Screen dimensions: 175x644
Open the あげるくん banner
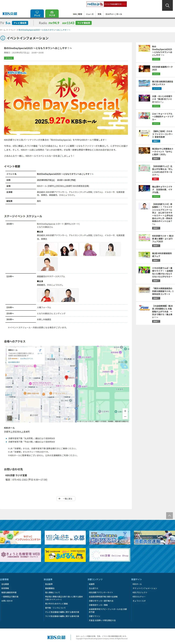[x=65, y=555]
